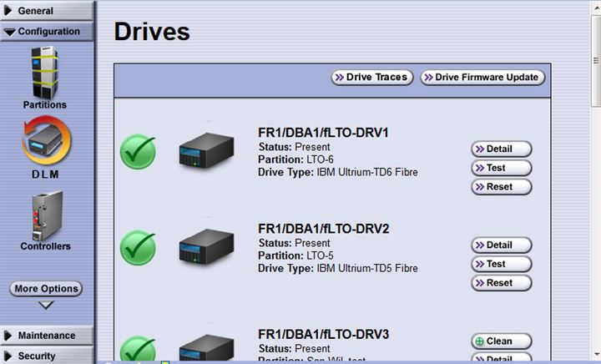The height and width of the screenshot is (364, 601).
Task: Click the down arrow below More Options
Action: pos(46,305)
